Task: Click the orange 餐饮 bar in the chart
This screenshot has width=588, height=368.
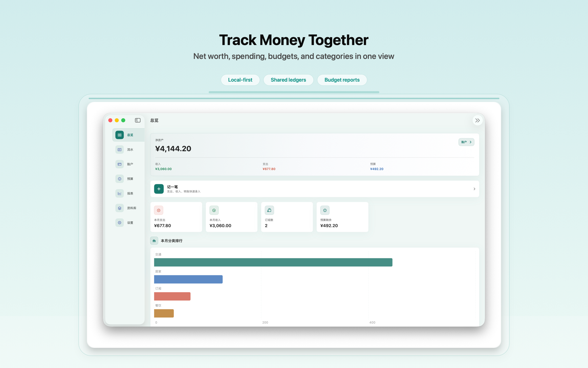Action: 164,313
